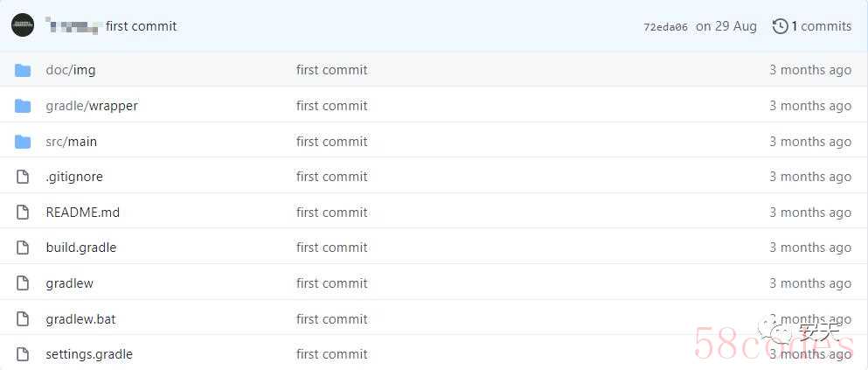Viewport: 868px width, 370px height.
Task: Click the gradlew file icon
Action: [x=23, y=283]
